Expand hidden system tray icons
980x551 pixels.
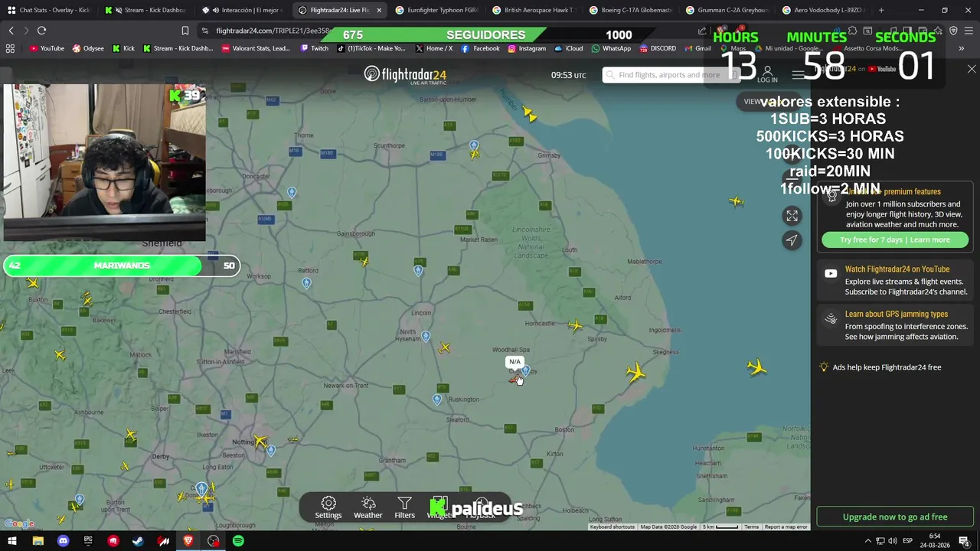867,541
